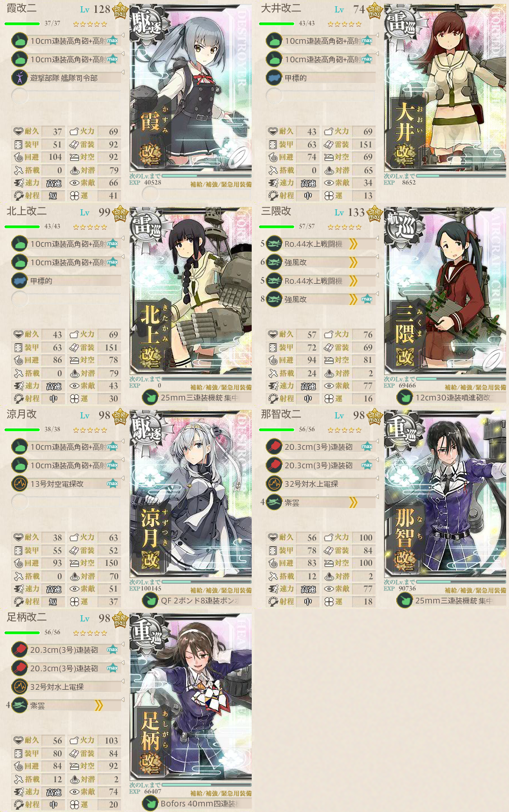Click the 甲標的 equipment icon on 大井改二
509x812 pixels.
tap(274, 78)
